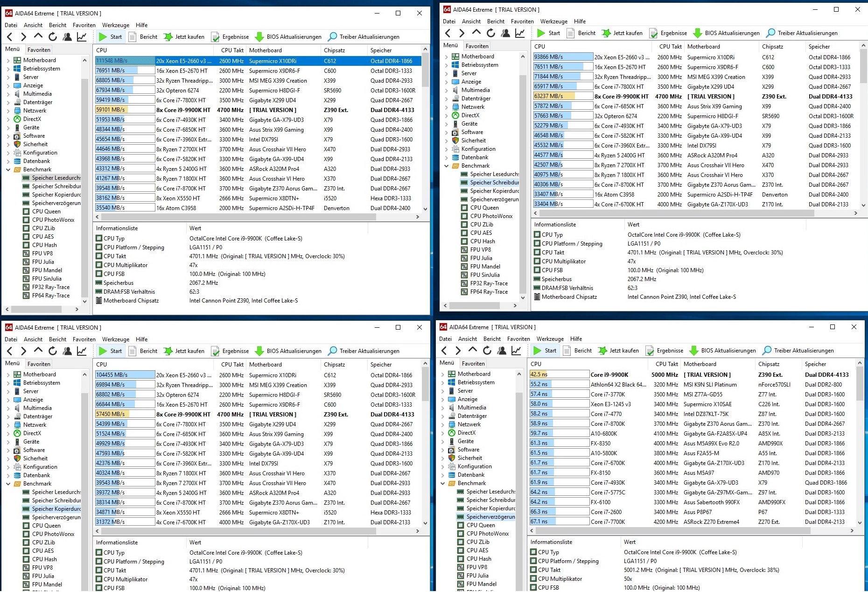Switch to Favoriten tab in bottom-left window sidebar

click(x=39, y=364)
